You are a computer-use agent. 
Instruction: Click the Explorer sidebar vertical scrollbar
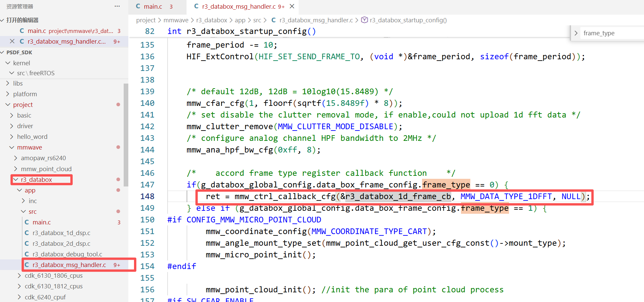tap(126, 135)
